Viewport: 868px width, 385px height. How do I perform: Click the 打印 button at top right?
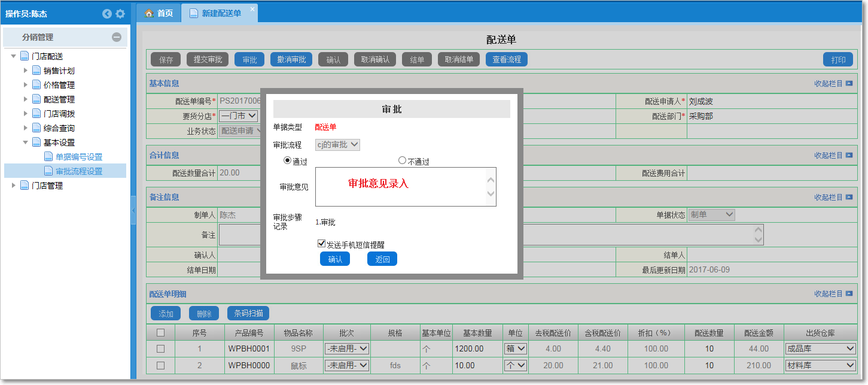point(837,59)
